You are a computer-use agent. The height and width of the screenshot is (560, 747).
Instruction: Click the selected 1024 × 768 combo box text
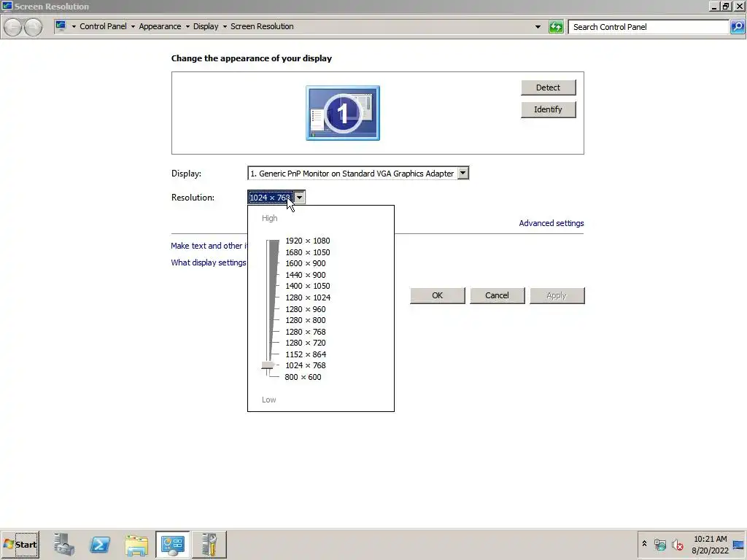pos(270,197)
